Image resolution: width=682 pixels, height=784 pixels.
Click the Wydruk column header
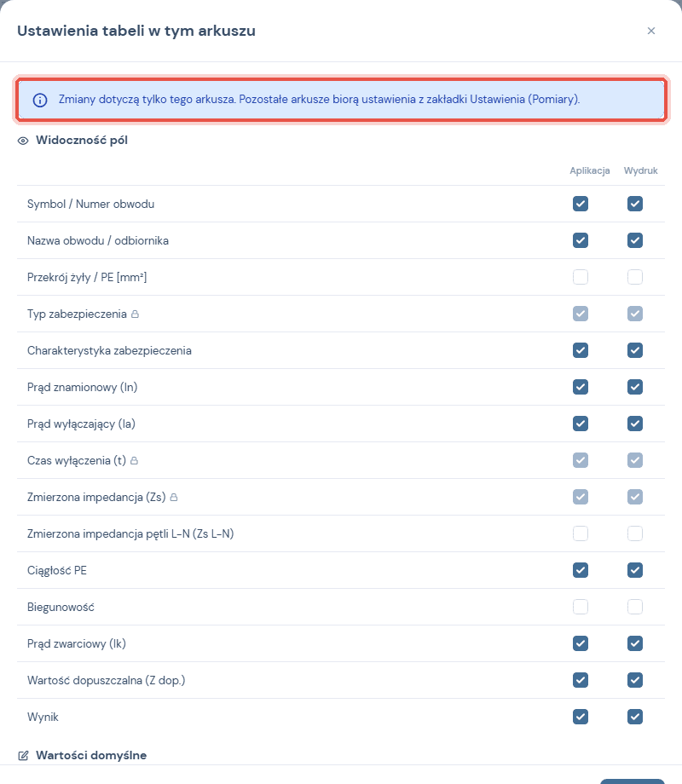[x=640, y=170]
